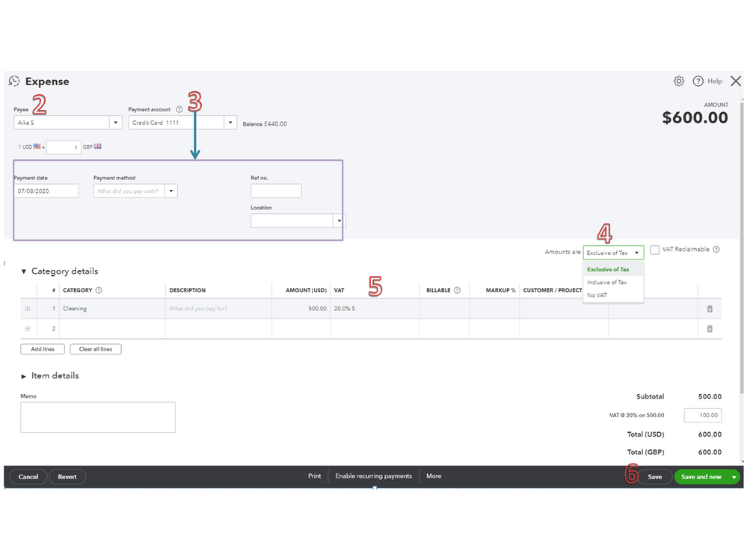
Task: Click the Ref no. input field
Action: tap(276, 191)
